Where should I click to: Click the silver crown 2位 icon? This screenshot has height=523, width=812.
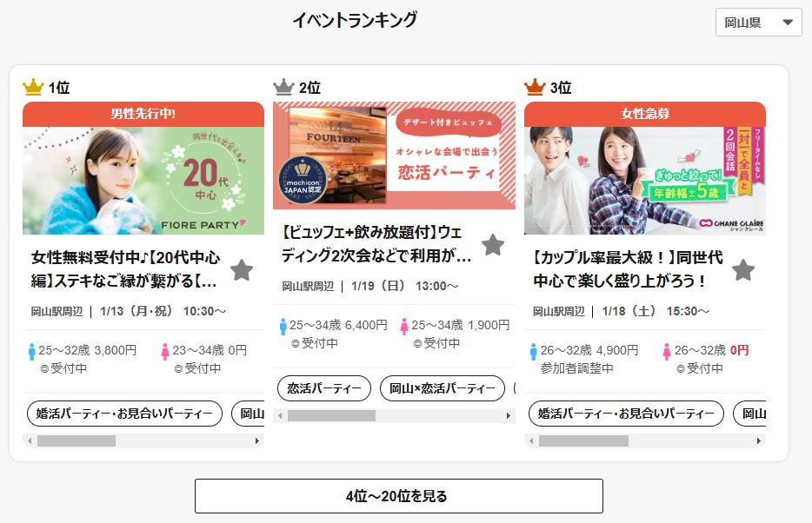[x=283, y=87]
